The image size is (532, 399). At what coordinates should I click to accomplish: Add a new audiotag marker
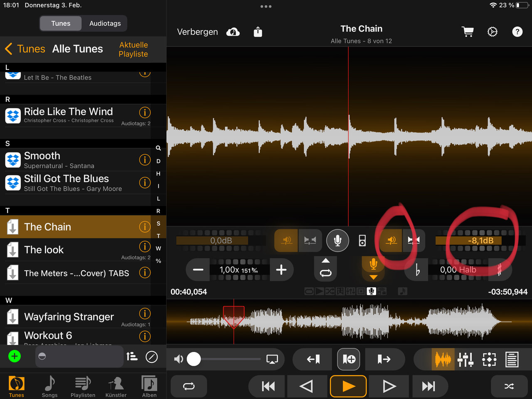[x=348, y=360]
